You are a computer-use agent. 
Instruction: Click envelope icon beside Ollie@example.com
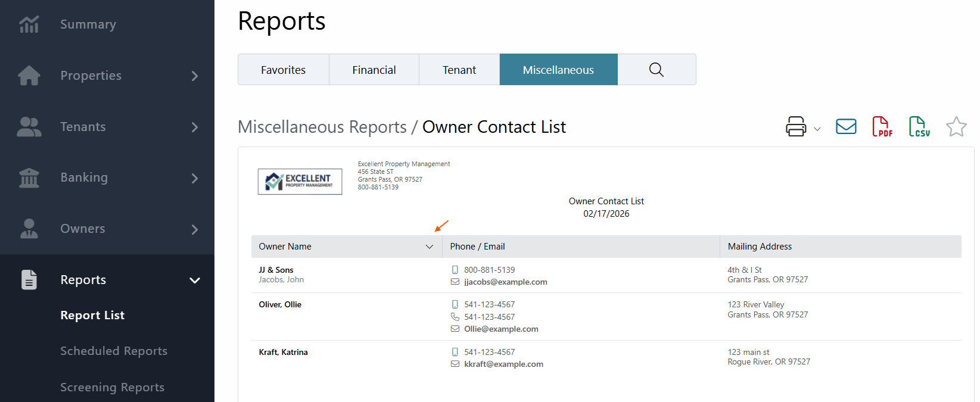click(x=455, y=329)
